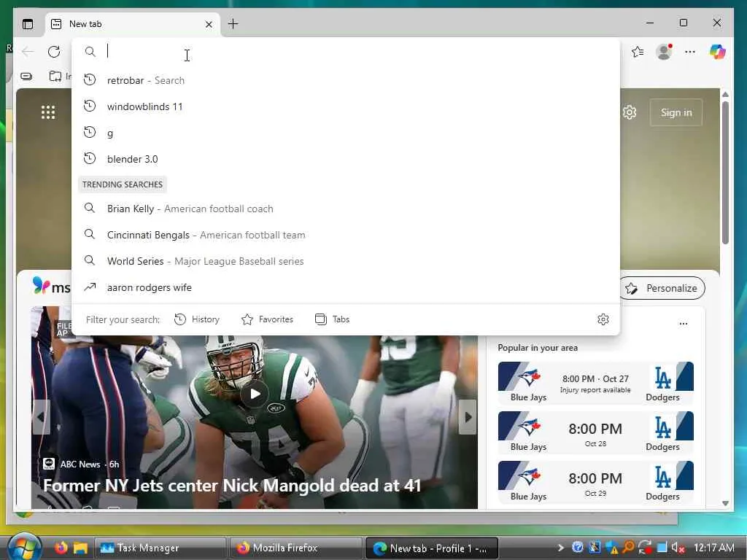Choose trending search Brian Kelly
The height and width of the screenshot is (560, 747).
[x=345, y=209]
